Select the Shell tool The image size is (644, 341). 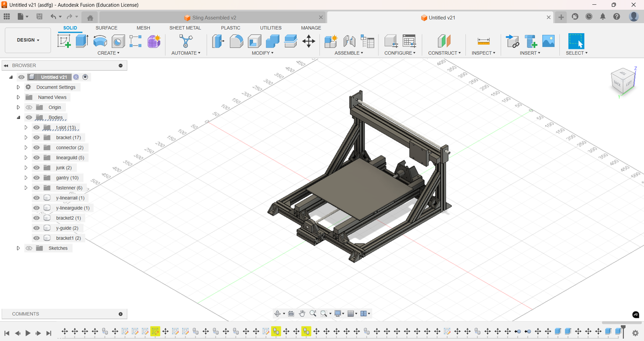coord(254,41)
